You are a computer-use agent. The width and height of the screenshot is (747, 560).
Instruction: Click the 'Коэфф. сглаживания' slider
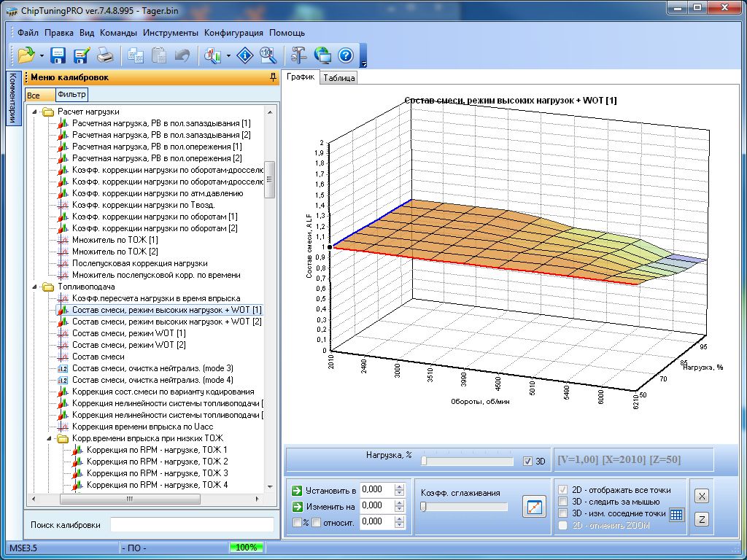pyautogui.click(x=464, y=507)
